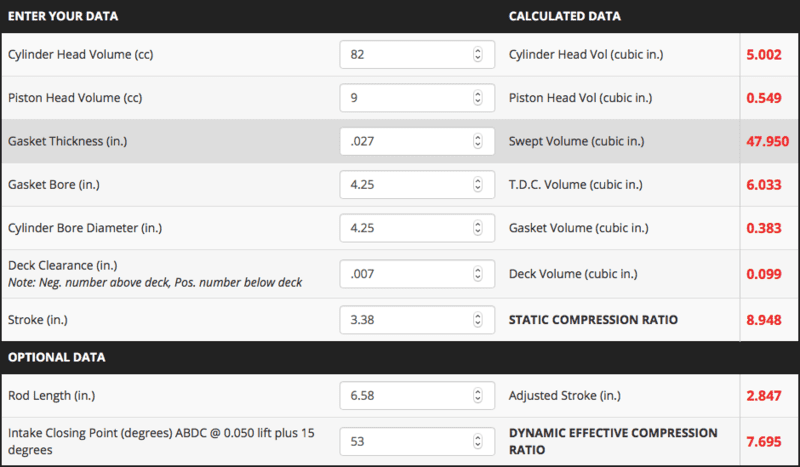This screenshot has height=467, width=800.
Task: Click the stepper beside Gasket Bore
Action: click(477, 185)
